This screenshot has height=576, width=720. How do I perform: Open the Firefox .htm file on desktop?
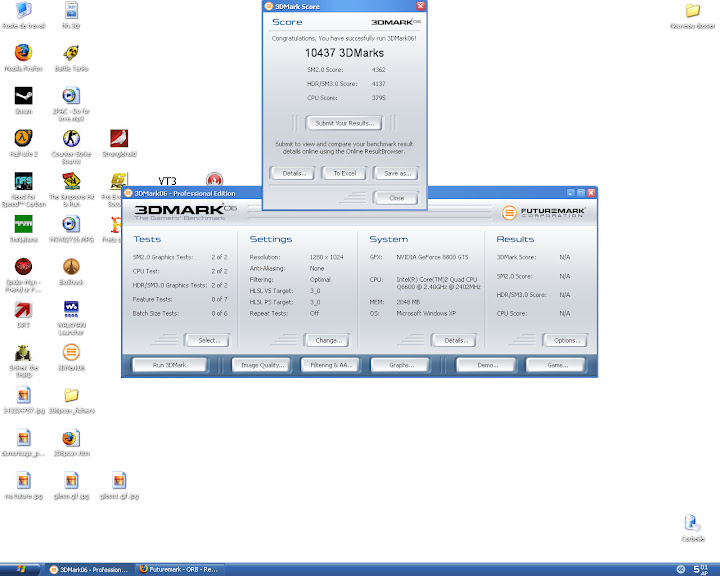point(71,442)
